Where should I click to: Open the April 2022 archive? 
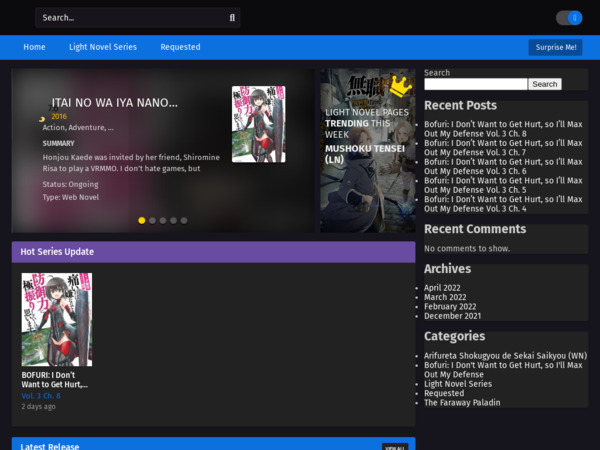point(442,288)
